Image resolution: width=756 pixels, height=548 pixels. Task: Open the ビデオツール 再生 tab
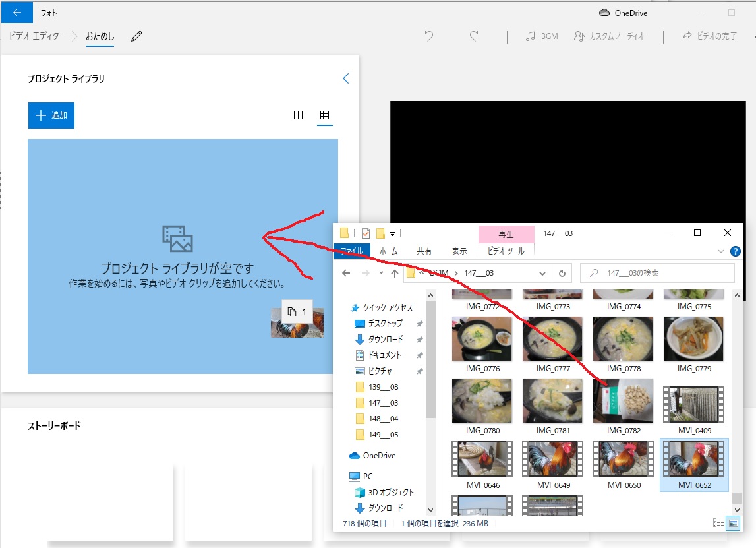tap(506, 235)
